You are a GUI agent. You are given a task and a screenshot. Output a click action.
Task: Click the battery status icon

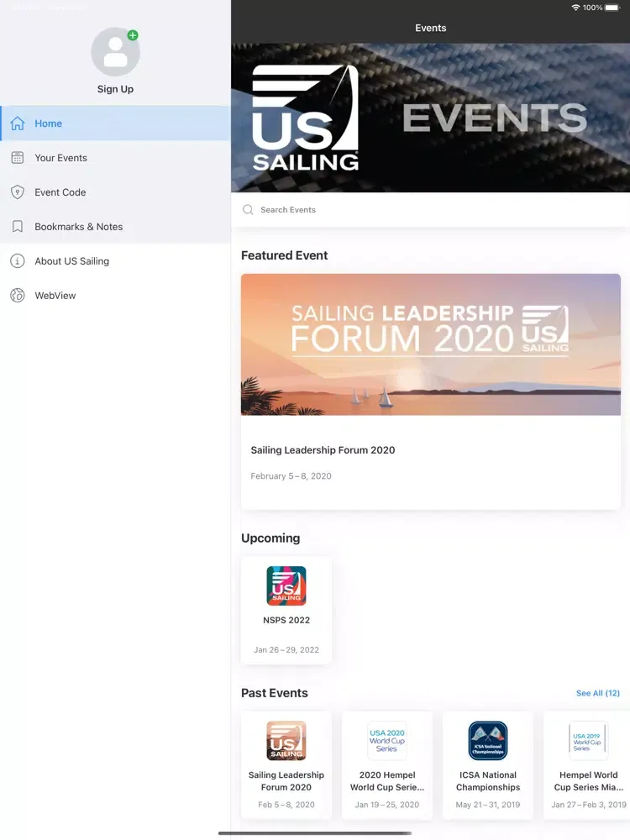[x=612, y=8]
